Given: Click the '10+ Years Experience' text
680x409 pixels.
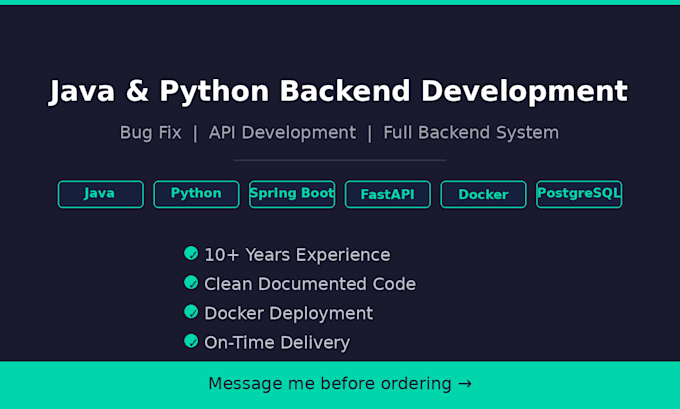Looking at the screenshot, I should click(297, 255).
